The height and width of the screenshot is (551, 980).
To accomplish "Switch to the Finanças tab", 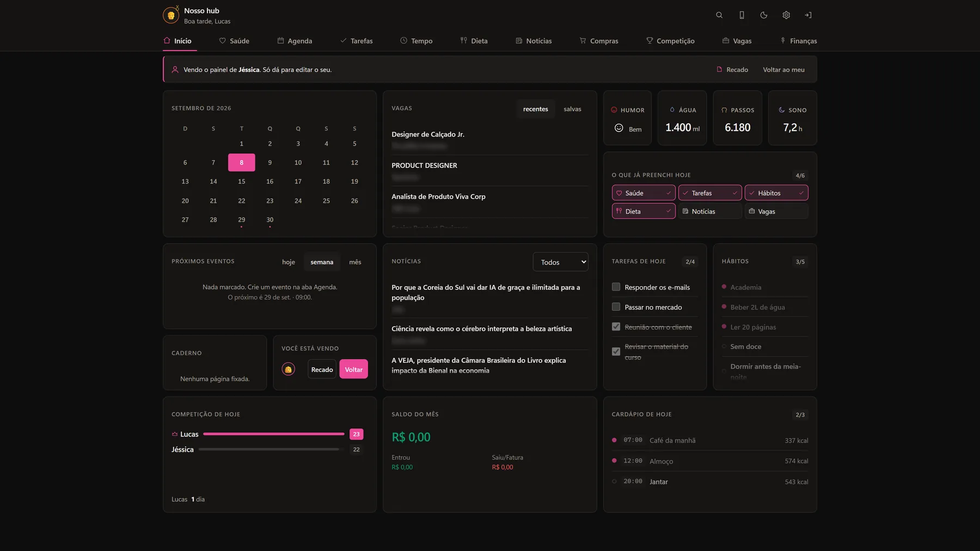I will click(x=799, y=41).
